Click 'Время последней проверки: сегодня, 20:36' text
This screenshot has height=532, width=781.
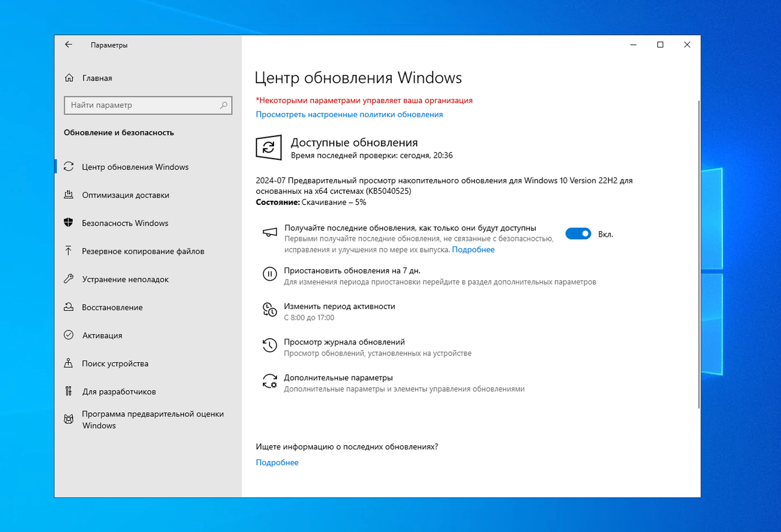pyautogui.click(x=372, y=156)
